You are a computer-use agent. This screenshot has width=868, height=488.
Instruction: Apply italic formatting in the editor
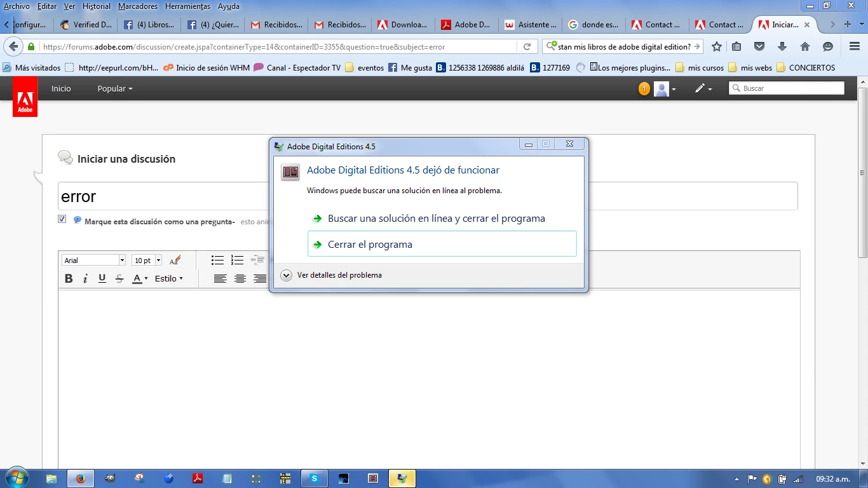click(x=85, y=278)
